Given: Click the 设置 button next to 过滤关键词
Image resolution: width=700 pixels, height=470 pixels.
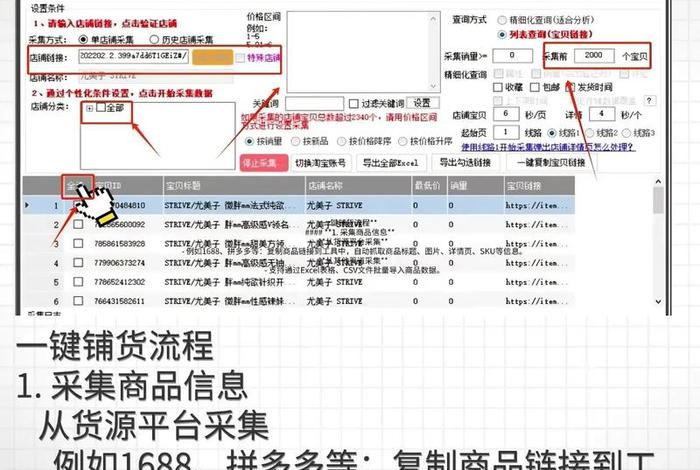Looking at the screenshot, I should [x=422, y=103].
